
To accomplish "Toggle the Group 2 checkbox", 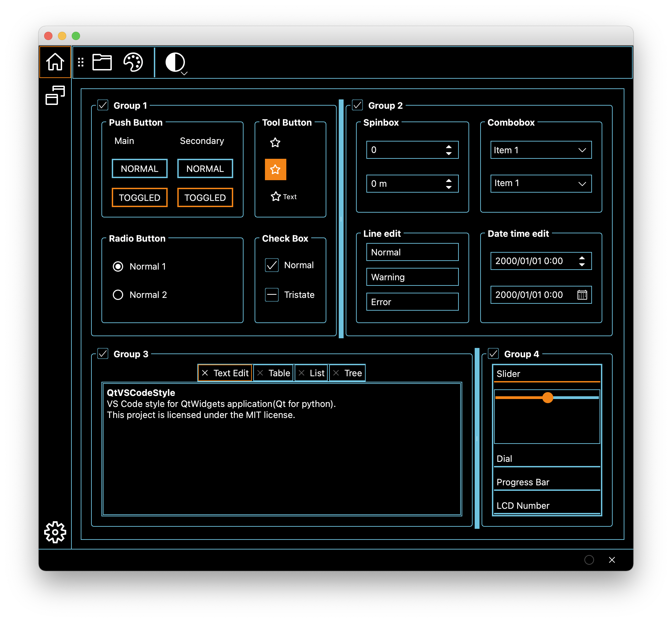I will click(x=358, y=106).
